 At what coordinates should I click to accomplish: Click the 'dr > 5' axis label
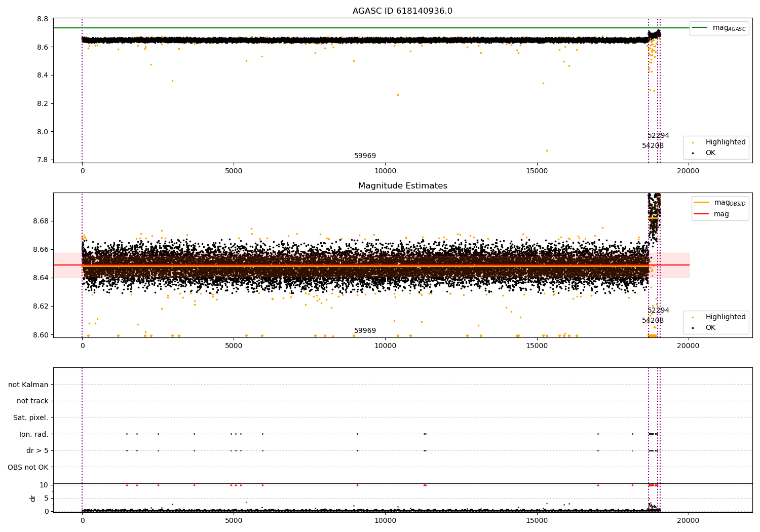[x=37, y=450]
